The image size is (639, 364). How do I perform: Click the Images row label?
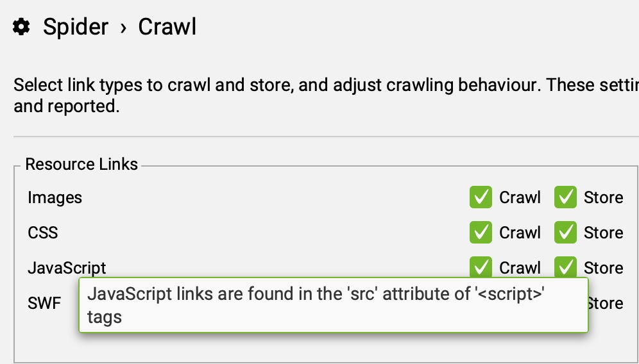[55, 197]
